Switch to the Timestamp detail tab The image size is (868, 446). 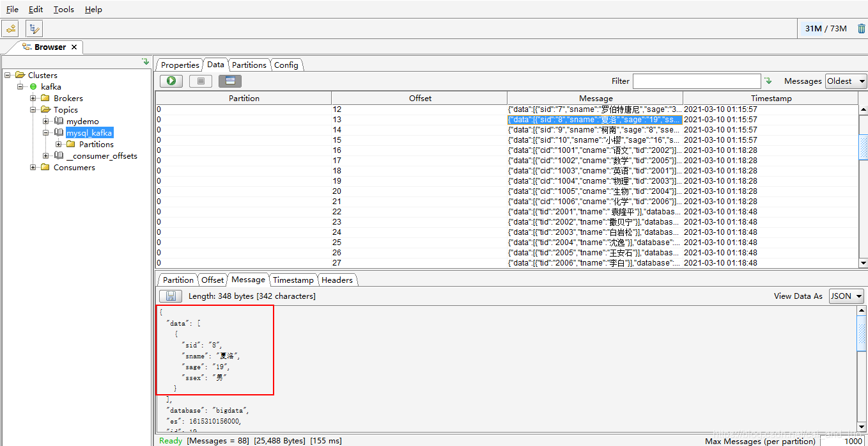click(x=293, y=280)
